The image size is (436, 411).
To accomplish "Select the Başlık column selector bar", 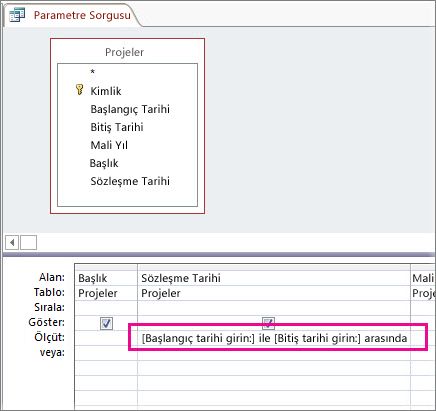I will [106, 267].
